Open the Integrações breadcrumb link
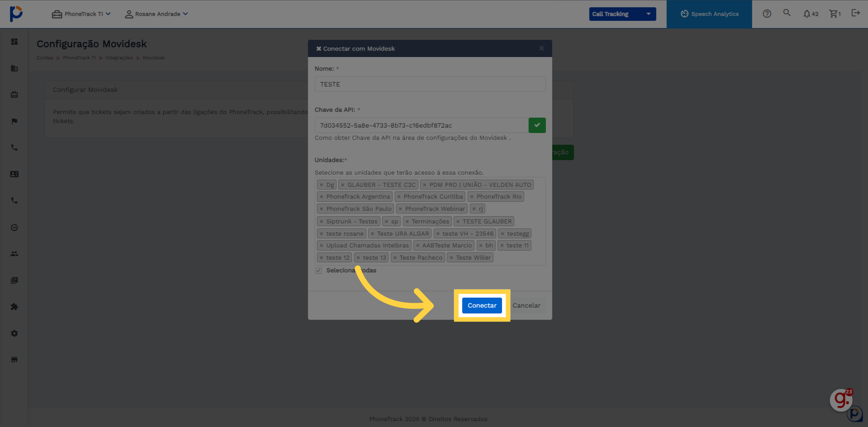This screenshot has height=427, width=868. 119,58
